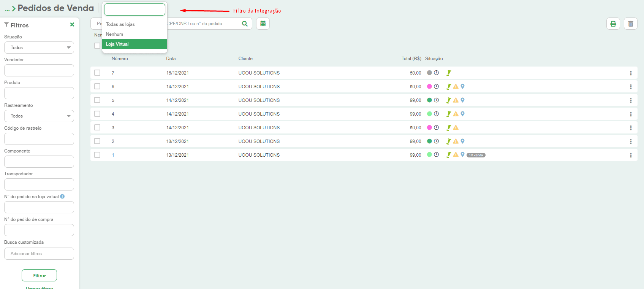Click the location pin on order 5
644x289 pixels.
point(462,100)
